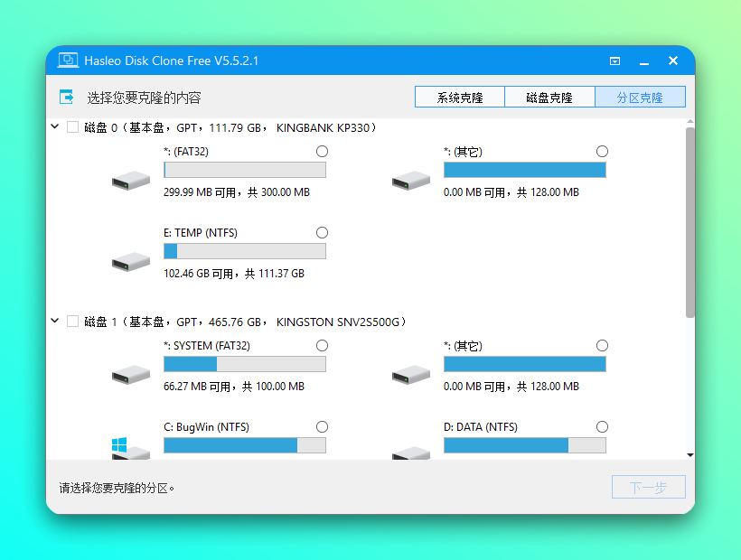This screenshot has height=560, width=741.
Task: Click the *: SYSTEM (FAT32) label
Action: click(x=207, y=346)
